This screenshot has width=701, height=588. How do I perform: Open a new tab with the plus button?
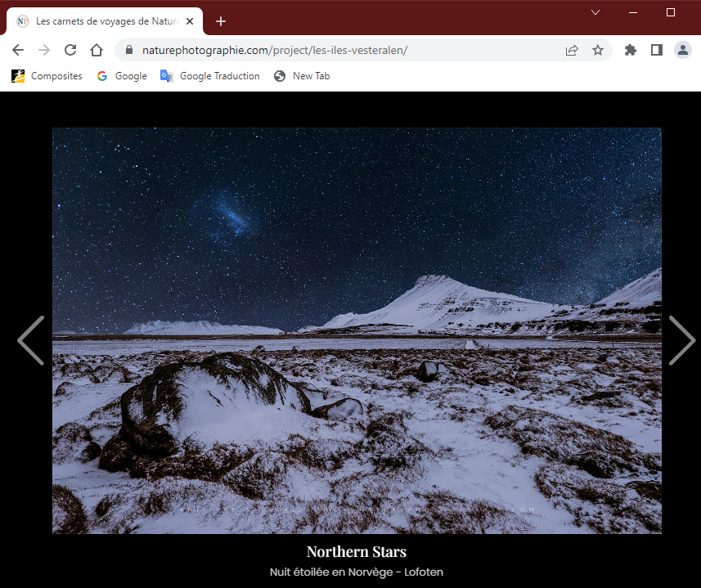click(x=220, y=21)
